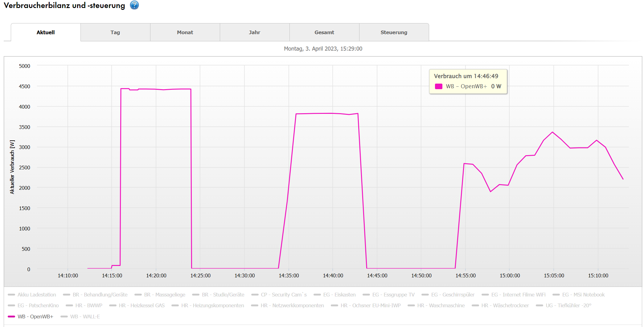The height and width of the screenshot is (327, 644).
Task: Click the blue help question mark icon
Action: pyautogui.click(x=134, y=5)
